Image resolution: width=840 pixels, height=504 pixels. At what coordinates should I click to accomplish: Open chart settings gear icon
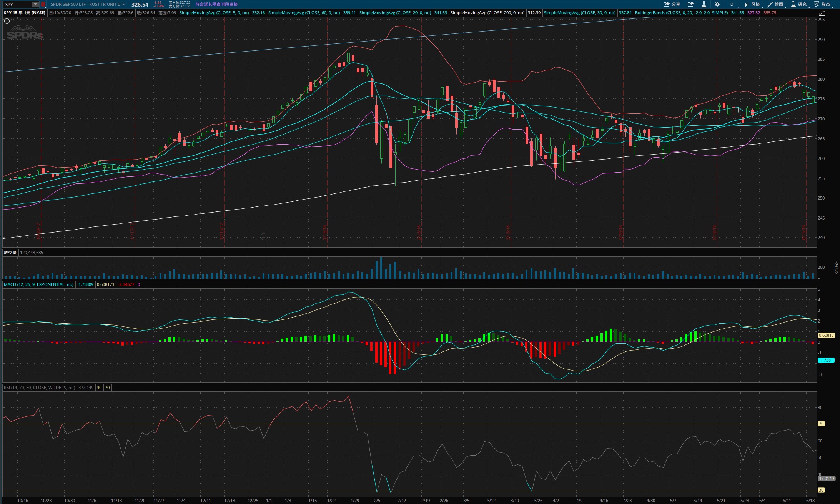pos(717,4)
